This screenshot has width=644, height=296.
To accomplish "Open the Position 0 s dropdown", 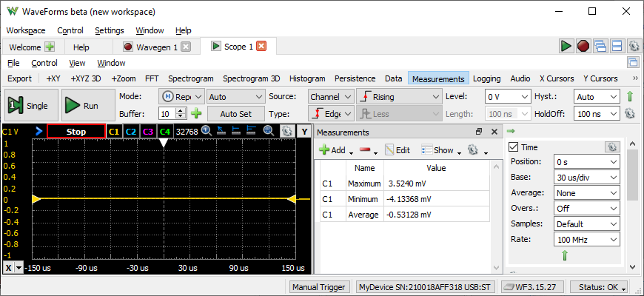I will click(x=586, y=162).
